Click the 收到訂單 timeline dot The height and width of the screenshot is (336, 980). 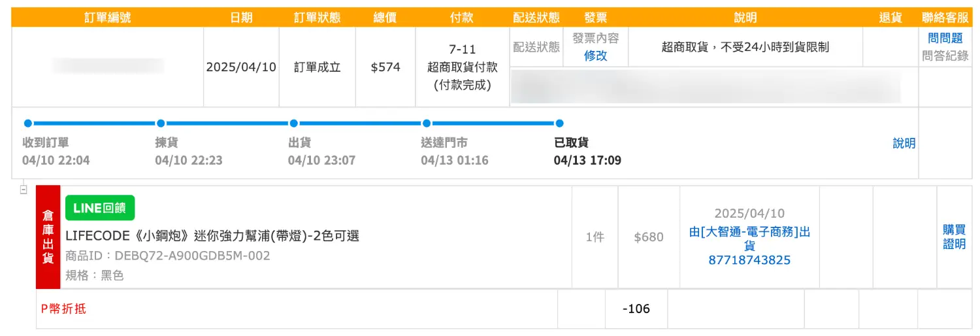coord(27,123)
